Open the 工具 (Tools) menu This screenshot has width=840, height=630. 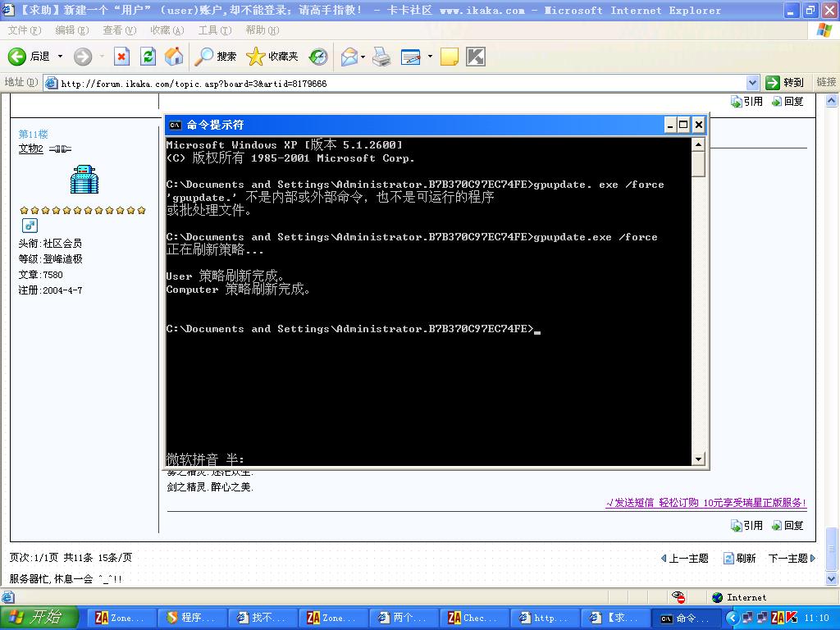click(x=214, y=30)
